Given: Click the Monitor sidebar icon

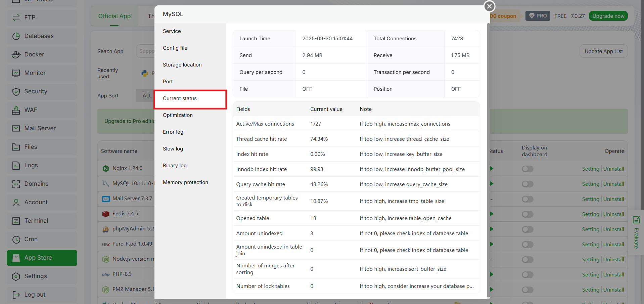Looking at the screenshot, I should (x=16, y=73).
